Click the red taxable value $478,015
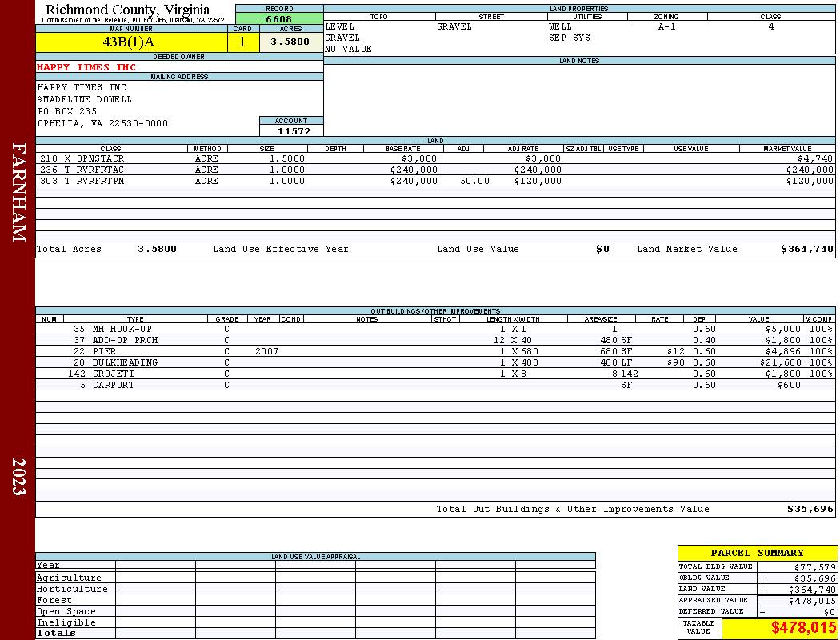Image resolution: width=840 pixels, height=640 pixels. point(803,628)
